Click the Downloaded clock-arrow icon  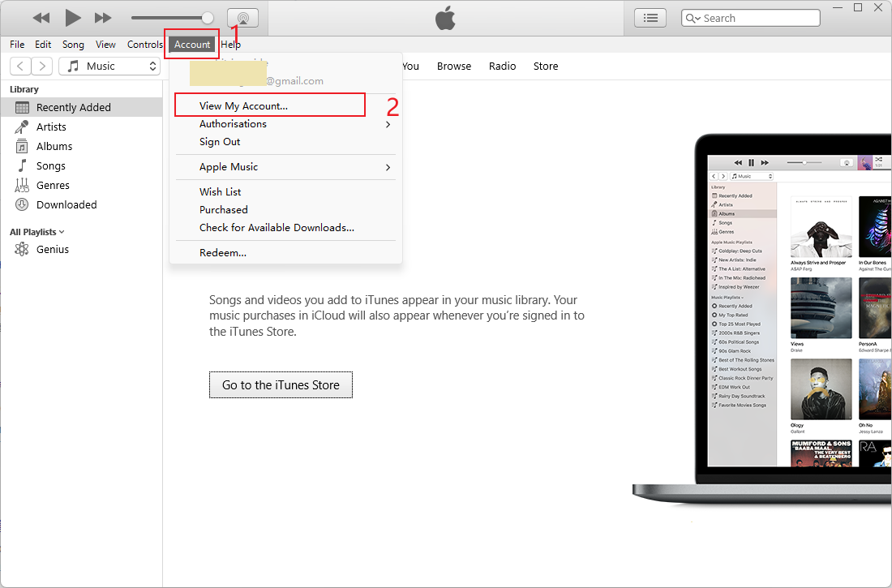pos(22,204)
